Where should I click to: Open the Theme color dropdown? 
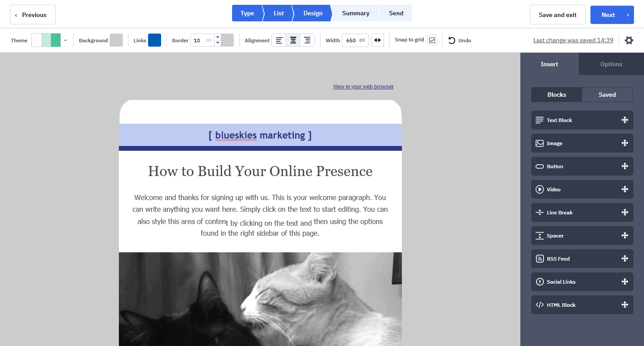tap(65, 41)
